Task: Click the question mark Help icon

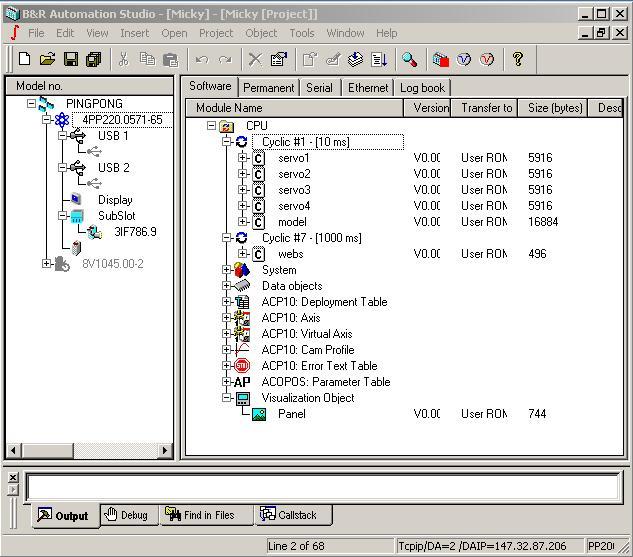Action: (518, 59)
